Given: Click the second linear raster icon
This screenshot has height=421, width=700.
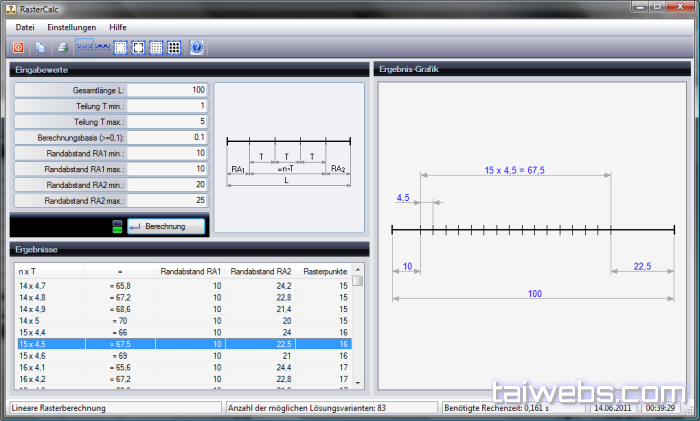Looking at the screenshot, I should (101, 47).
